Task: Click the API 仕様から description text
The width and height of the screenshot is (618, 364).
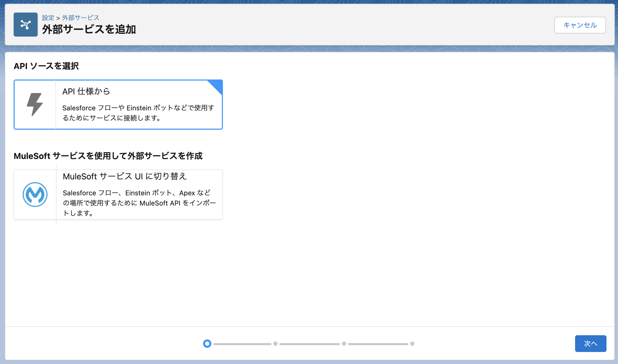Action: coord(138,113)
